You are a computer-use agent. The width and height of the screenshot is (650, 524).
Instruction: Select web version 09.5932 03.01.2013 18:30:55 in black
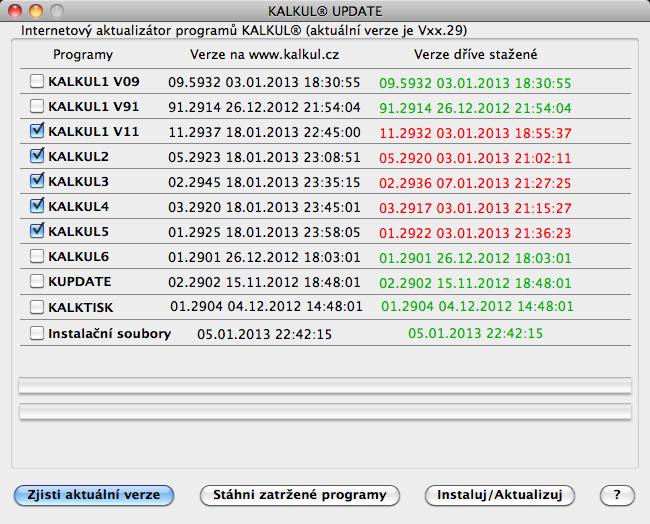[264, 82]
